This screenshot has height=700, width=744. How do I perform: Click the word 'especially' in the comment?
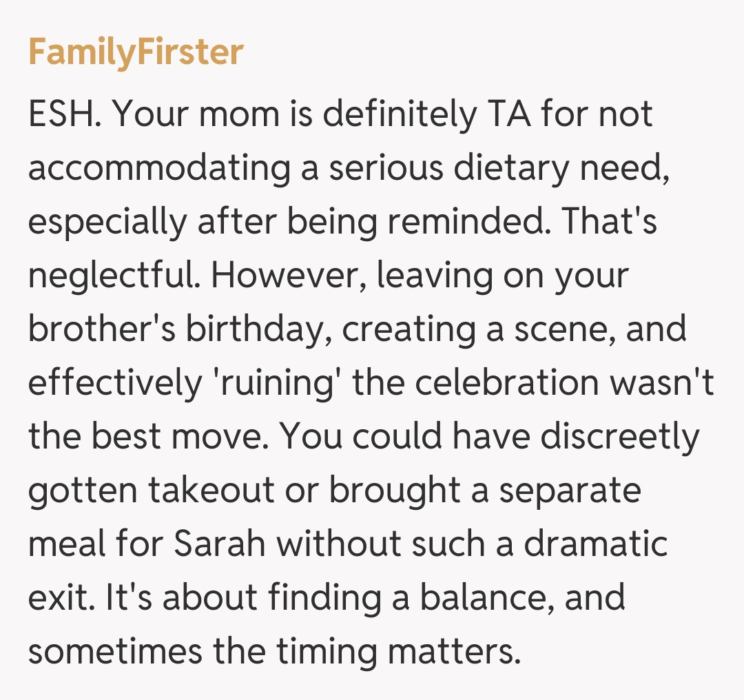(107, 222)
